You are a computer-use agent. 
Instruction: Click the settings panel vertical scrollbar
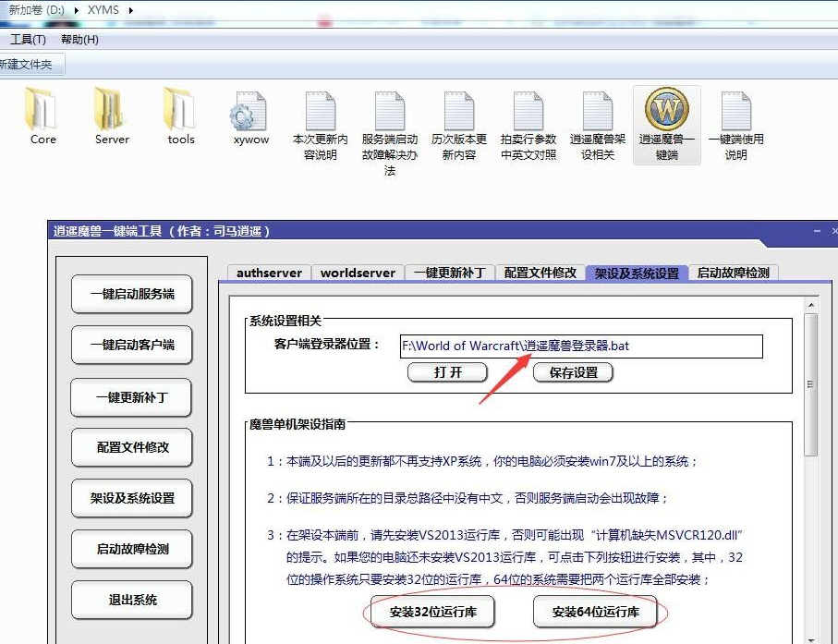tap(810, 384)
